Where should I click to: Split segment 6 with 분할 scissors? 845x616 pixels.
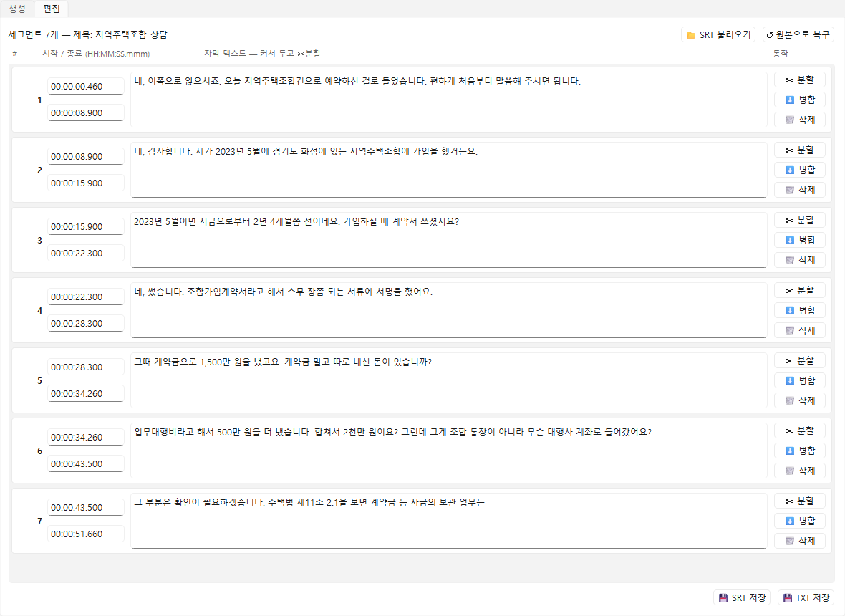coord(800,430)
